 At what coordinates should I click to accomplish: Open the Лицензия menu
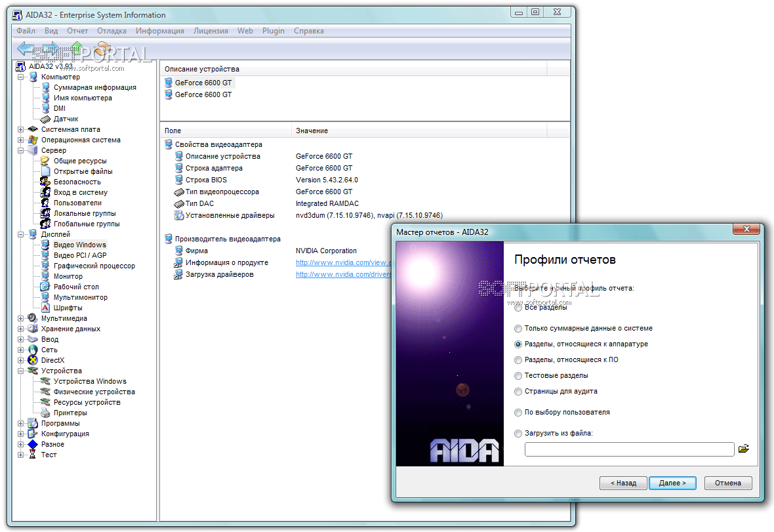click(211, 31)
